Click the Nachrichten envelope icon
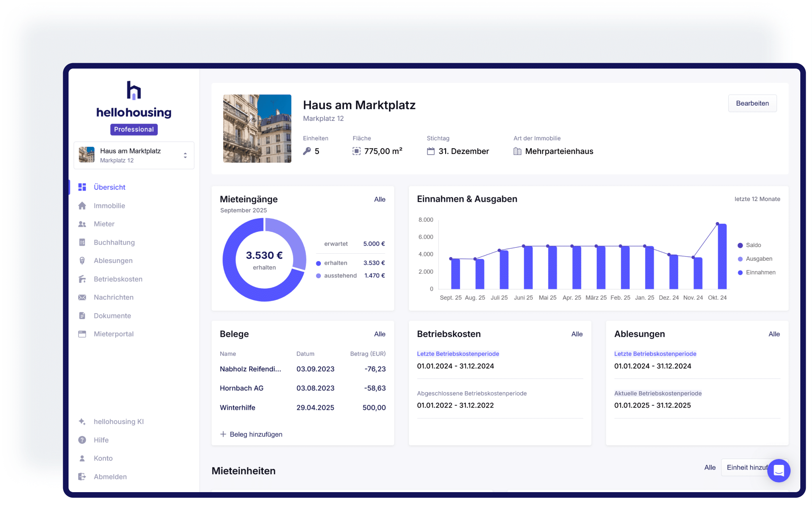 coord(82,297)
